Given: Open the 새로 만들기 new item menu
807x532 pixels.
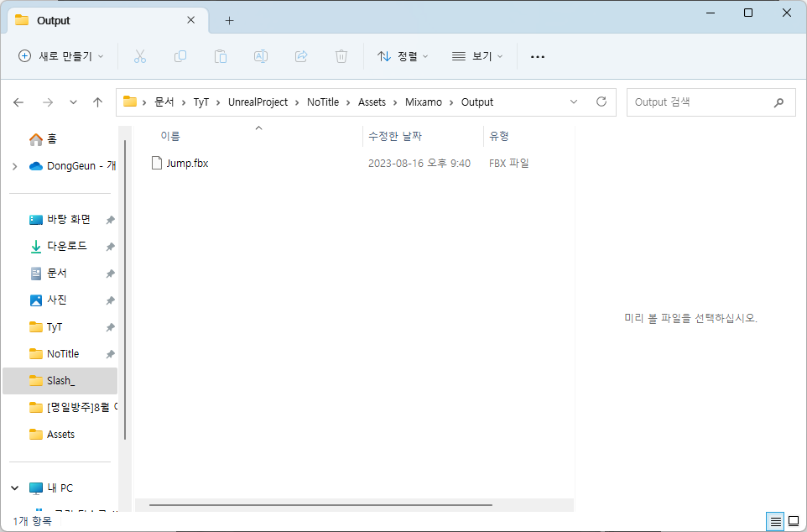Looking at the screenshot, I should [60, 56].
